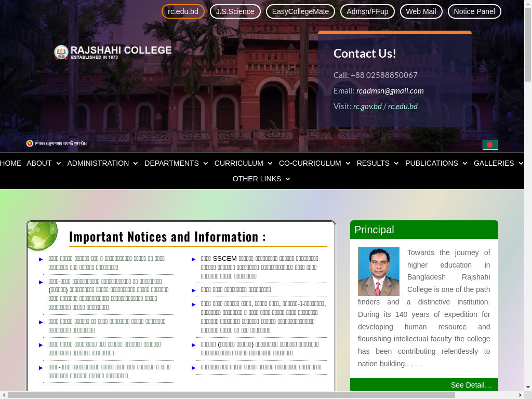The height and width of the screenshot is (399, 532).
Task: Click the horizontal scrollbar thumb at the bottom
Action: tap(231, 395)
